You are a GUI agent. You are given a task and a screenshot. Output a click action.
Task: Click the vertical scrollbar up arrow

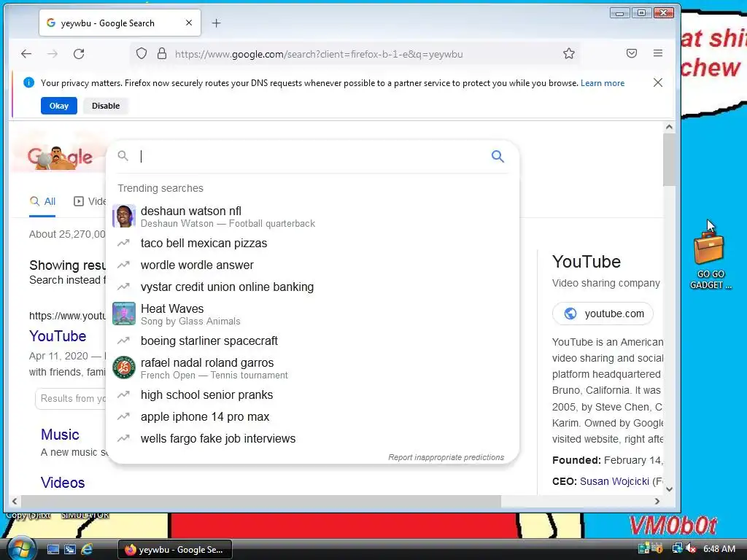click(x=669, y=127)
